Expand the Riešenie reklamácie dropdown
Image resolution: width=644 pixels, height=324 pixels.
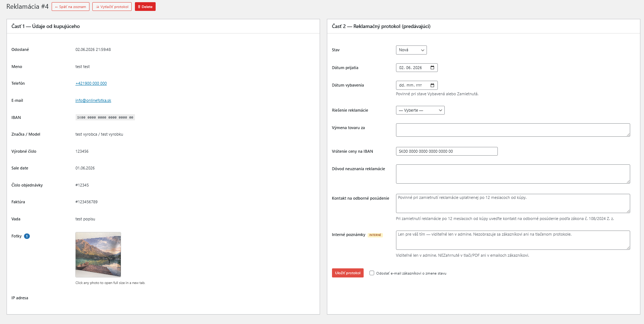420,110
